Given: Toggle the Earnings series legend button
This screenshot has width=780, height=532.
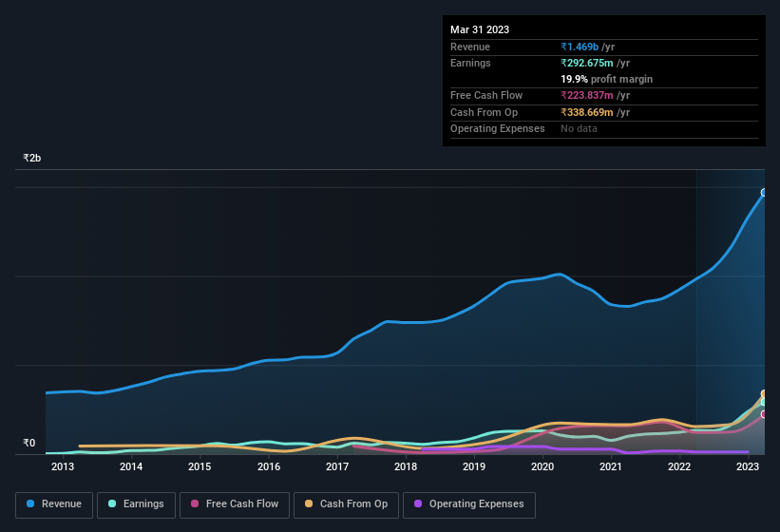Looking at the screenshot, I should tap(136, 504).
